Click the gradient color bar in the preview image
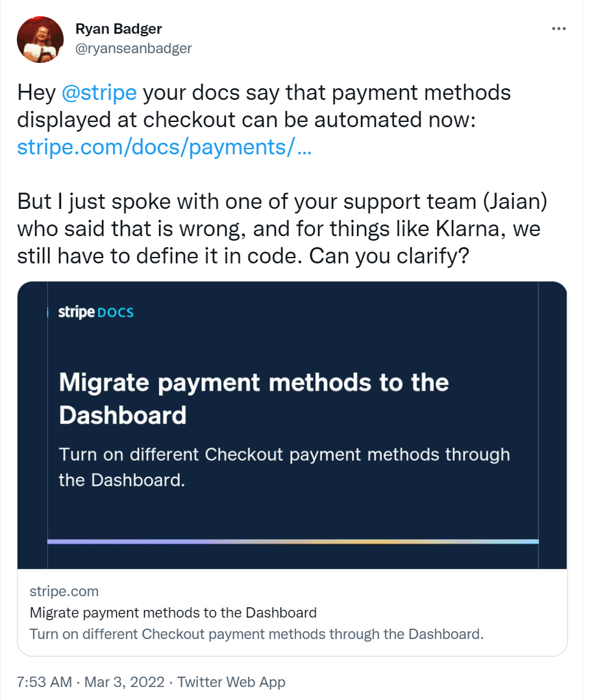 pos(293,542)
